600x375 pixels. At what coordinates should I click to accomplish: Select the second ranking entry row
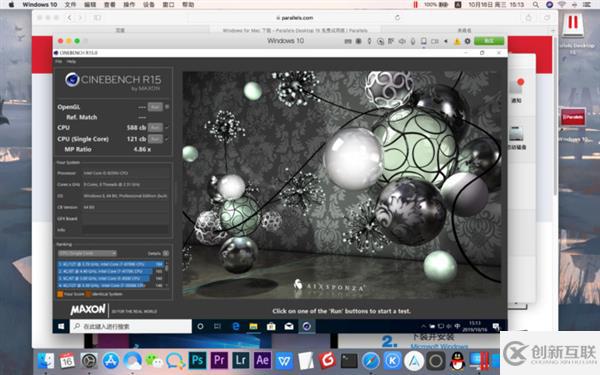110,271
